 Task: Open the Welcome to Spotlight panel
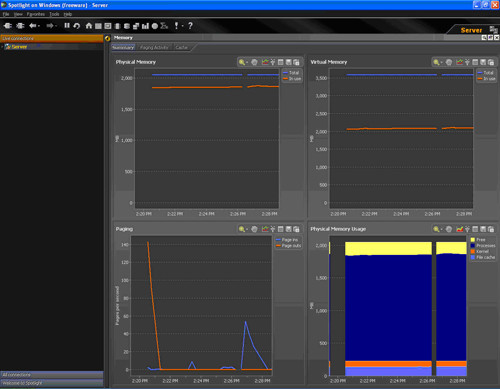coord(52,383)
